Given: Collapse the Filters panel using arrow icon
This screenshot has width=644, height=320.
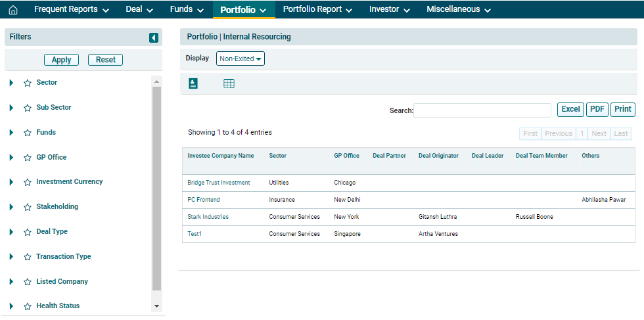Looking at the screenshot, I should pos(154,38).
